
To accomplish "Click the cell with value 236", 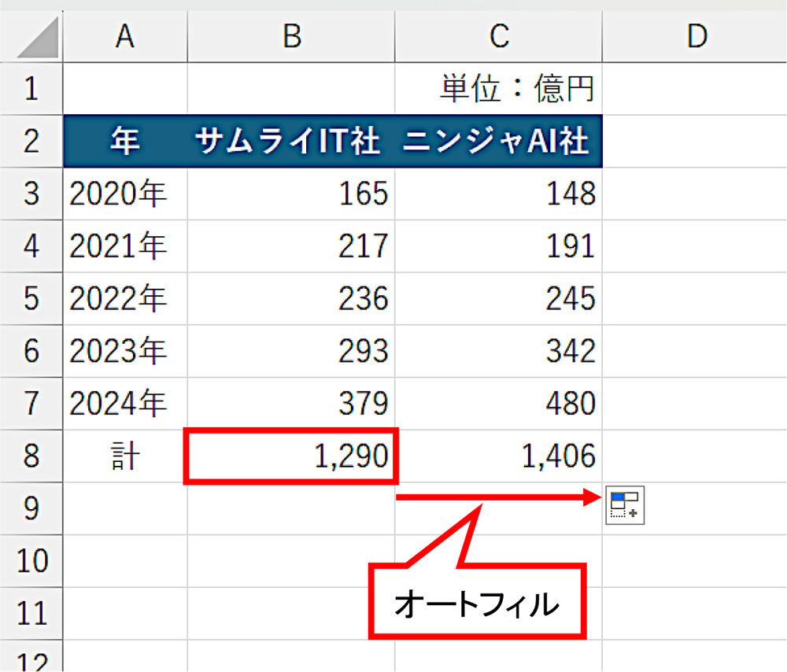I will tap(291, 298).
